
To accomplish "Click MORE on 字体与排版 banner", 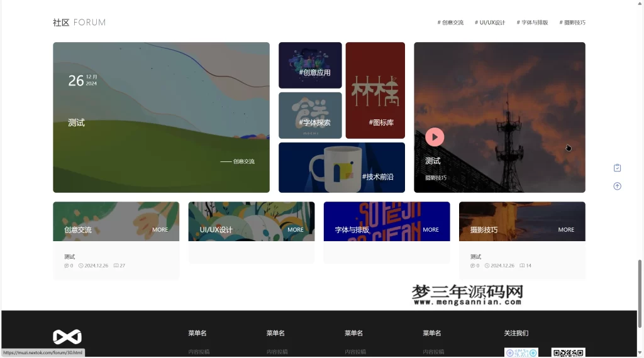I will [x=431, y=230].
